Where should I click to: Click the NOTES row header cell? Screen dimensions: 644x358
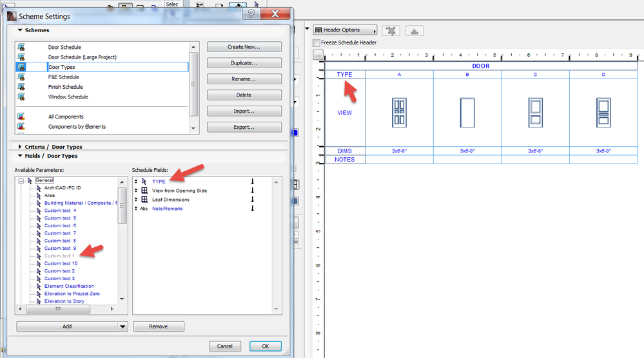tap(345, 160)
